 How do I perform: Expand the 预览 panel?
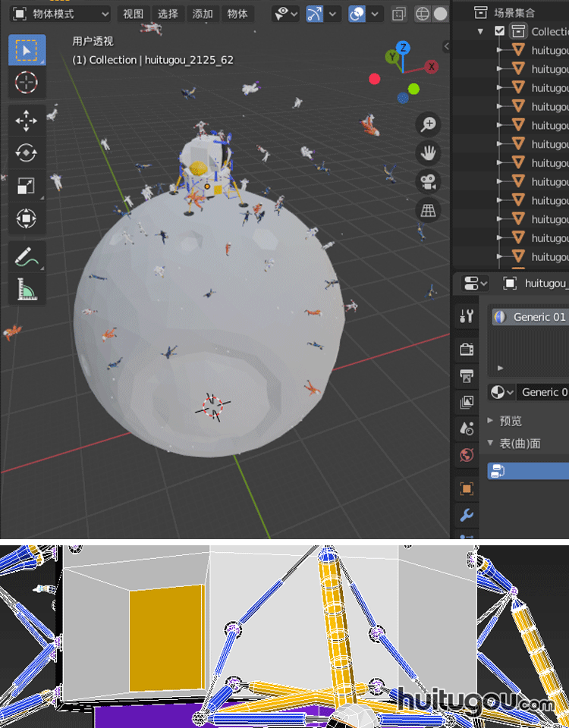508,421
